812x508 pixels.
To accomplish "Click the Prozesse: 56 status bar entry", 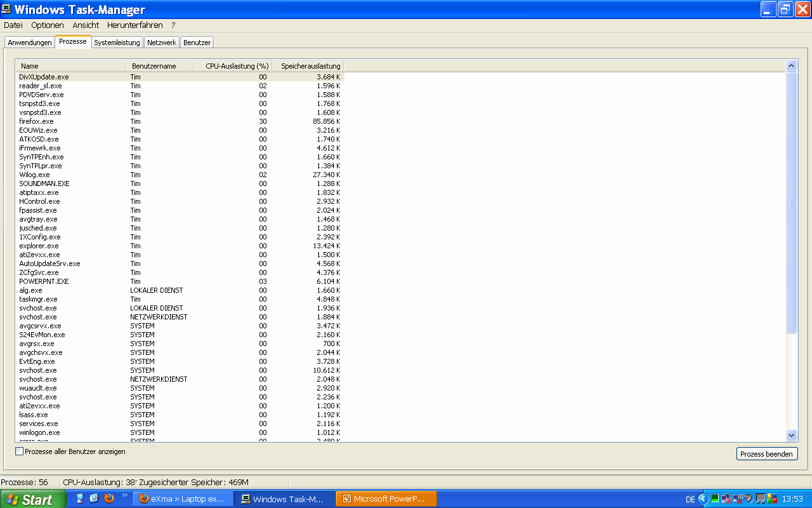I will (x=25, y=483).
